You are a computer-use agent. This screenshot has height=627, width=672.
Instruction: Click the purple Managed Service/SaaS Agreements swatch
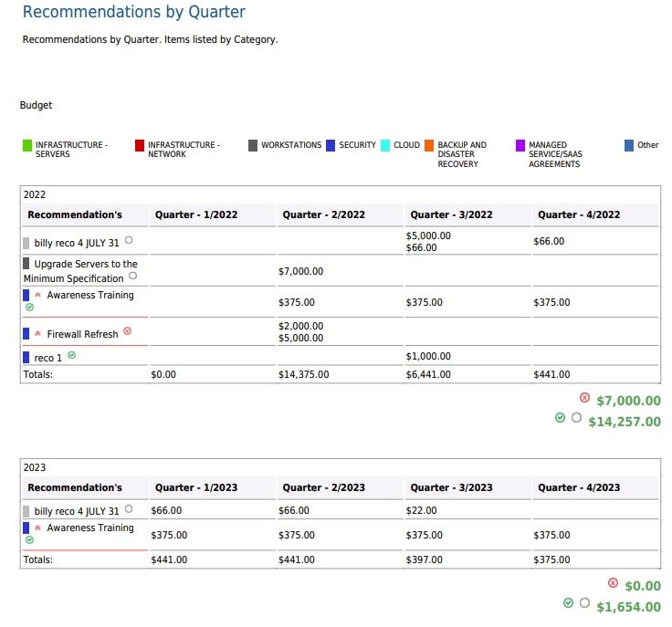[x=520, y=145]
